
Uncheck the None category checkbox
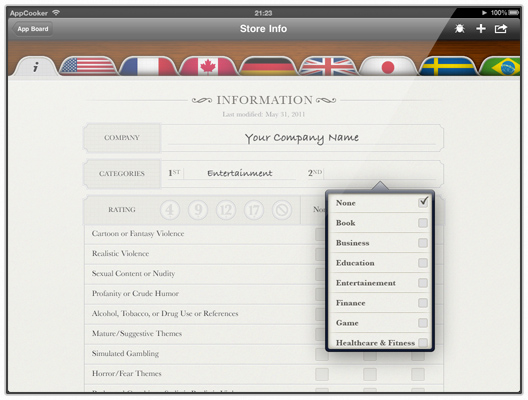pyautogui.click(x=423, y=202)
